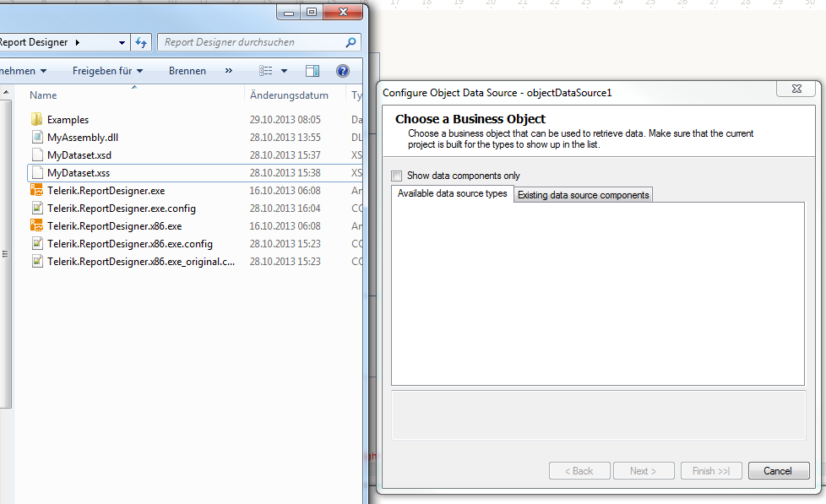Viewport: 826px width, 504px height.
Task: Show more toolbar commands via double chevron
Action: pos(229,71)
